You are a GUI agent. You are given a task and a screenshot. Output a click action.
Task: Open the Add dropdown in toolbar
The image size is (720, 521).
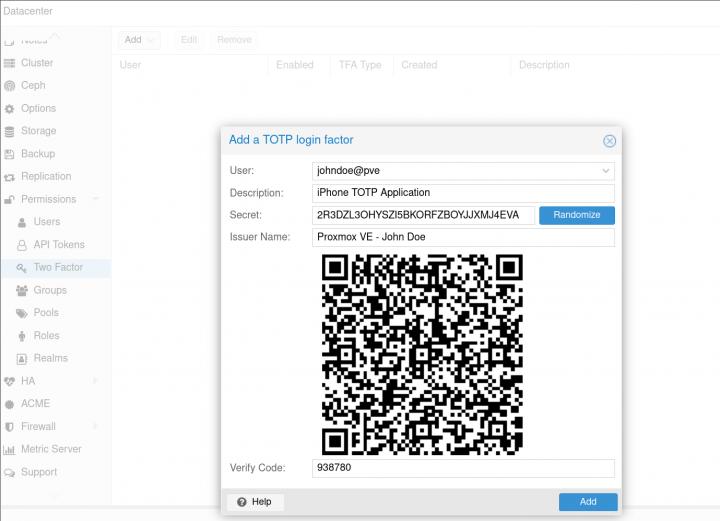click(139, 40)
